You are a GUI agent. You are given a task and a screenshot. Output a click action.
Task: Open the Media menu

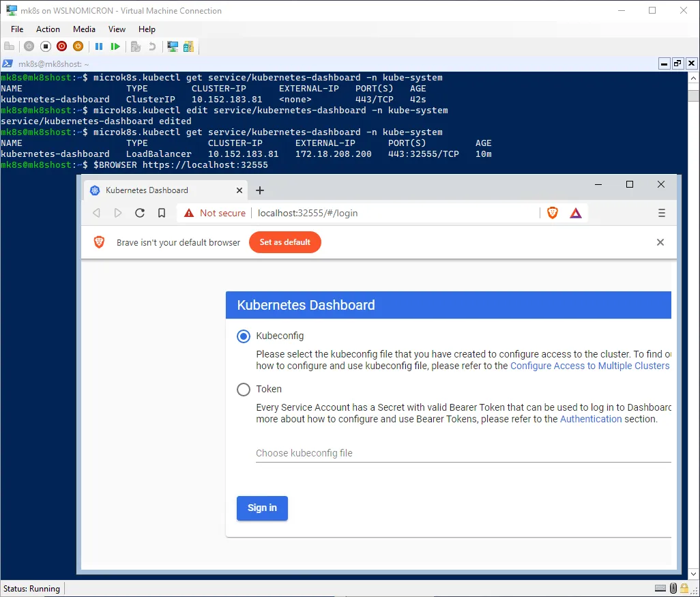tap(84, 29)
